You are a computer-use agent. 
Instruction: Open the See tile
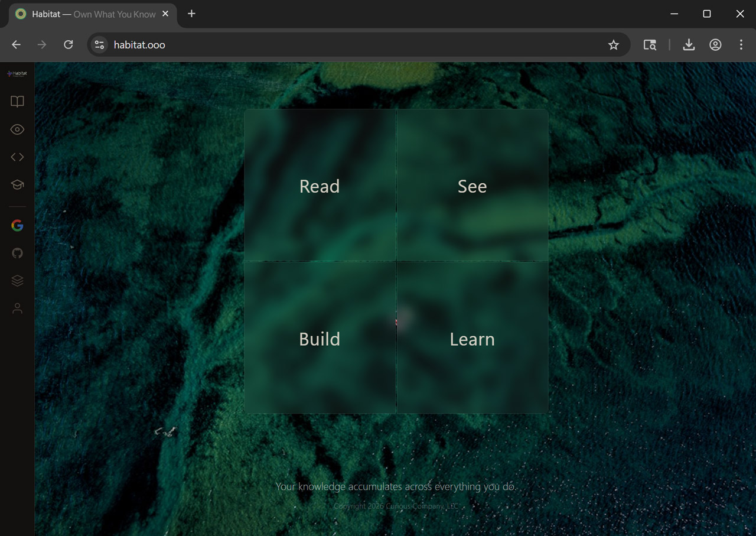tap(472, 186)
